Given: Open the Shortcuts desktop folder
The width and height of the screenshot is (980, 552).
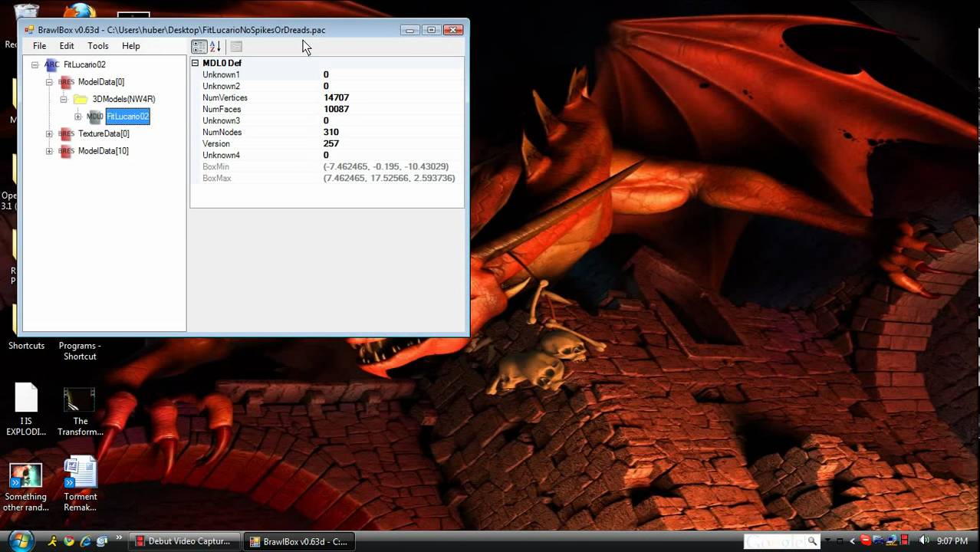Looking at the screenshot, I should coord(26,346).
